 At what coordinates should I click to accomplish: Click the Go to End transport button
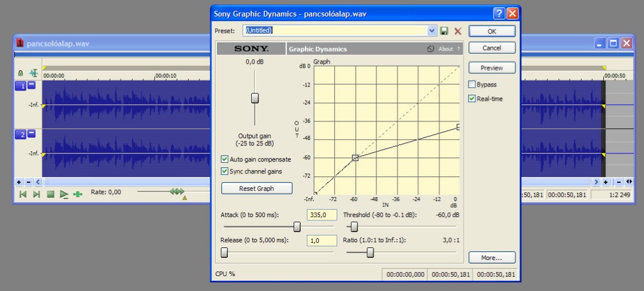click(37, 194)
